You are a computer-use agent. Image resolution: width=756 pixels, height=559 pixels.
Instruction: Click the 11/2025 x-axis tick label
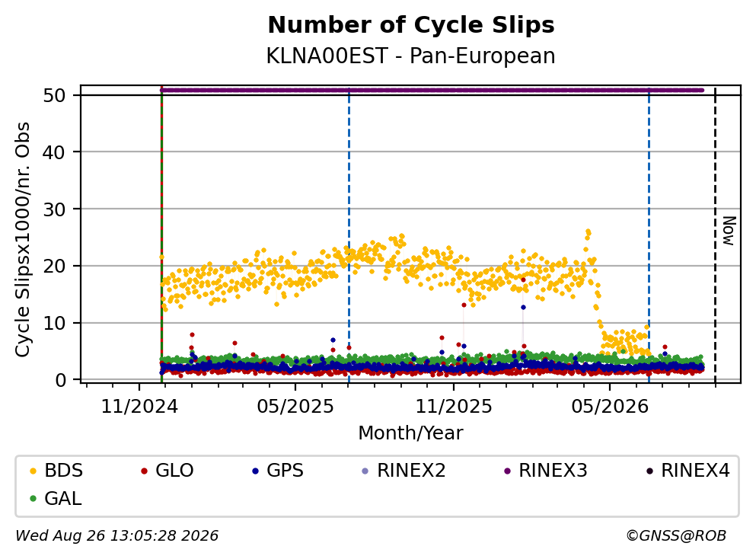(454, 407)
